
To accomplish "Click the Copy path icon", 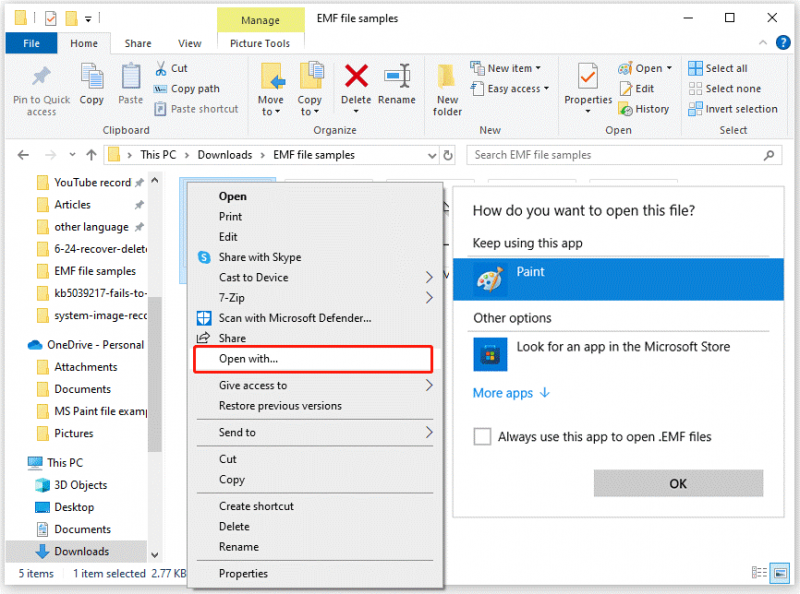I will coord(160,89).
